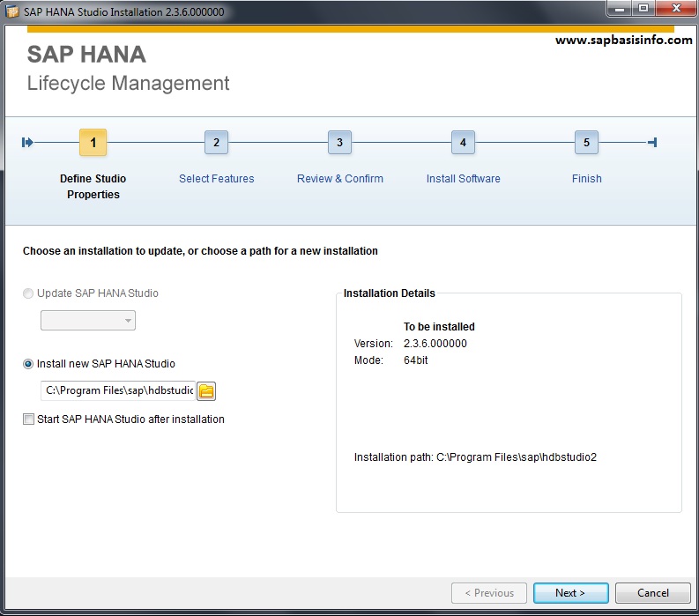Click the Define Studio Properties step label
Viewport: 699px width, 616px height.
click(x=93, y=186)
